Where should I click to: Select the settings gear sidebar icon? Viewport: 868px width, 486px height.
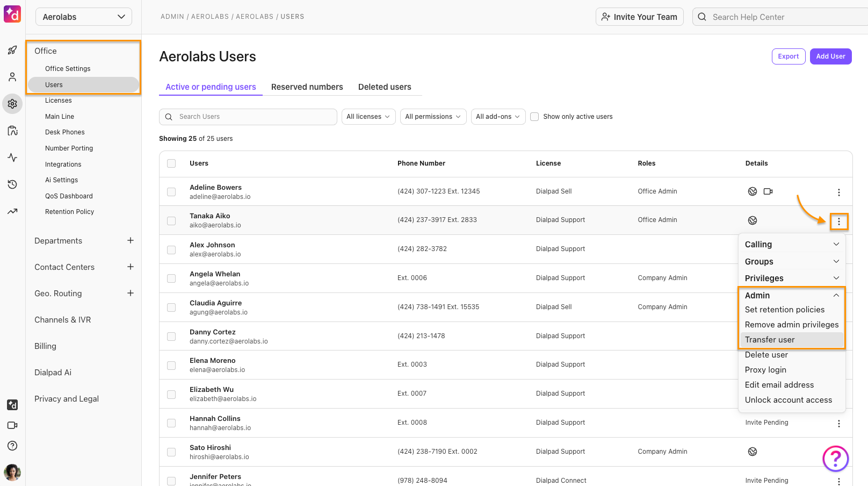[x=12, y=104]
